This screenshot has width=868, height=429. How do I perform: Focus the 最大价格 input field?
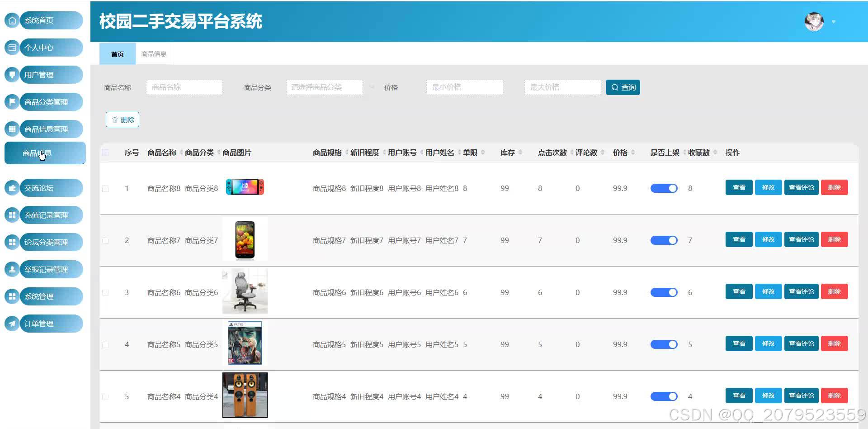click(x=563, y=87)
